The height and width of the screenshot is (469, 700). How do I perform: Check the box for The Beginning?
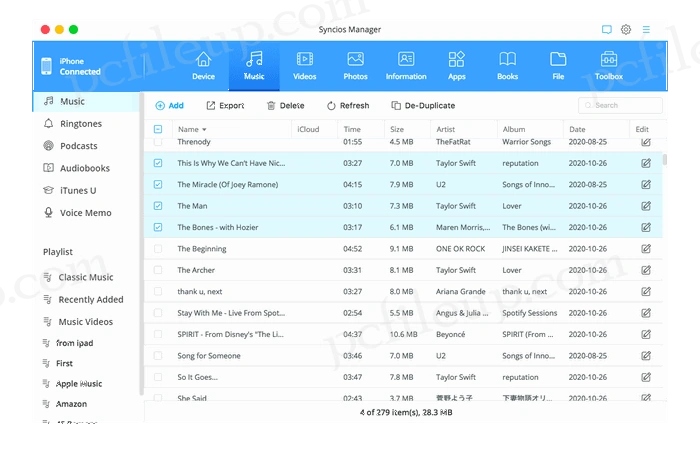point(158,249)
